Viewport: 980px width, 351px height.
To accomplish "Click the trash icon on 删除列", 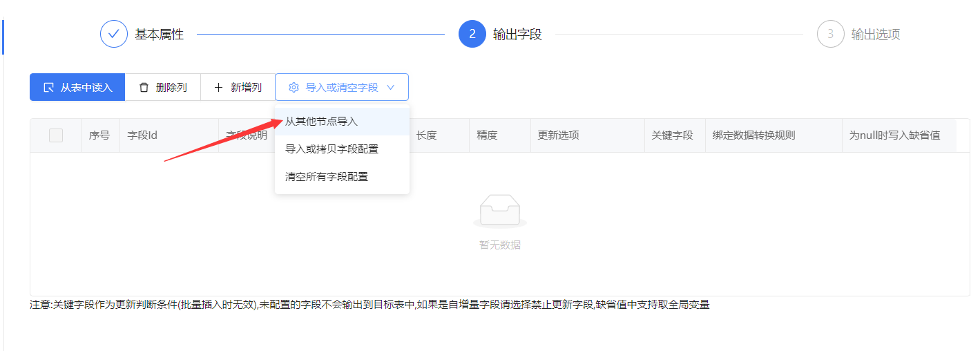I will pyautogui.click(x=144, y=87).
